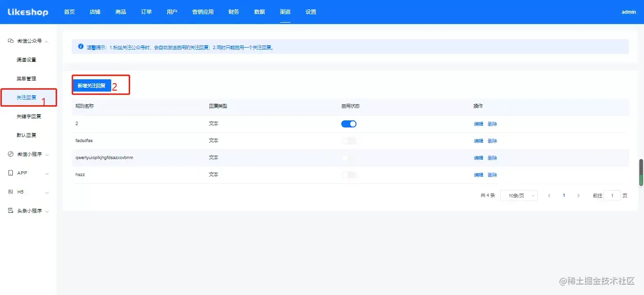Click the rule name qwertyuioplkjhgfdsazxcvbnm

click(104, 158)
